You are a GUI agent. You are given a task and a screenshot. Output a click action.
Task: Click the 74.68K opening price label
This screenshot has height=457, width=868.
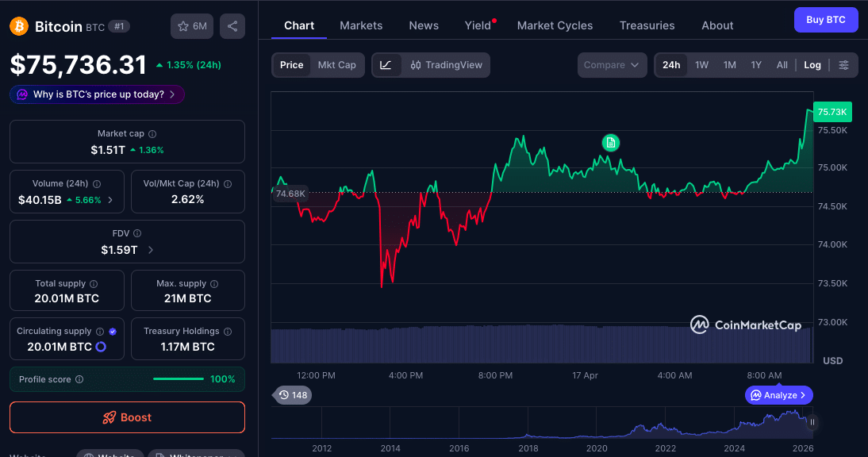pyautogui.click(x=290, y=194)
